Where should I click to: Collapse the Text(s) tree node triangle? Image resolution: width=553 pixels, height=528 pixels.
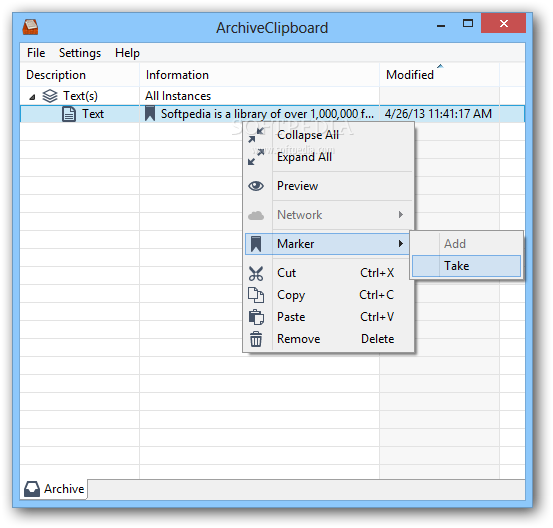[x=32, y=97]
